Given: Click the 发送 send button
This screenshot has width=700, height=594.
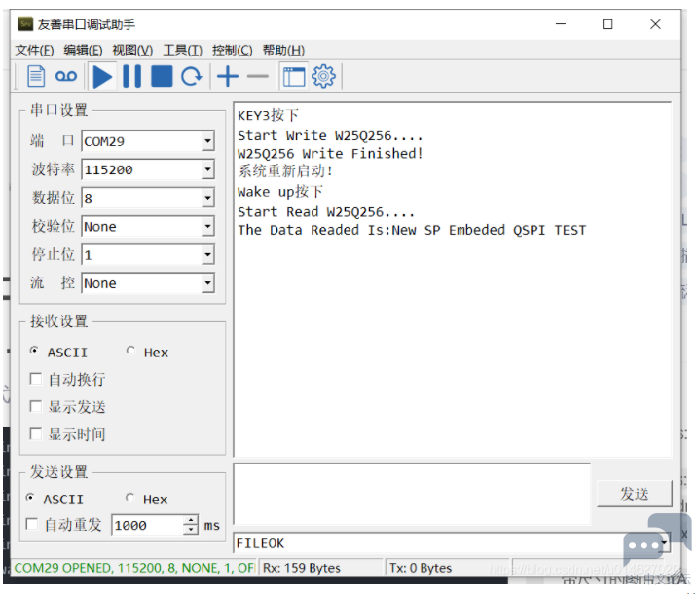Looking at the screenshot, I should [634, 494].
